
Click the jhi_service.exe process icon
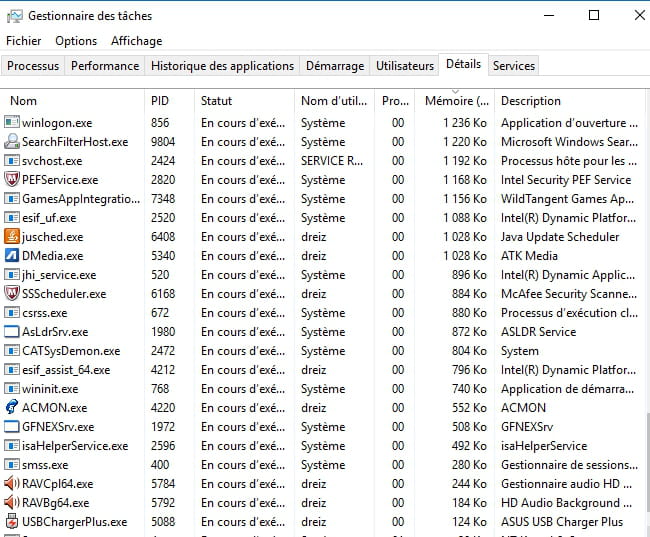coord(12,275)
